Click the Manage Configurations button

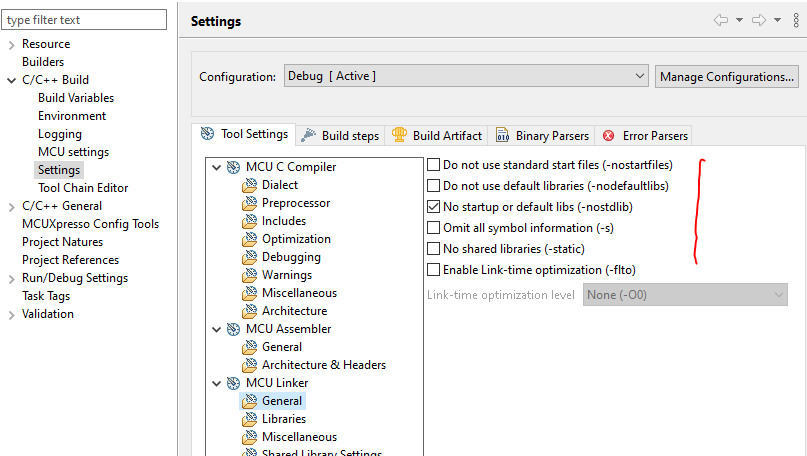[727, 76]
